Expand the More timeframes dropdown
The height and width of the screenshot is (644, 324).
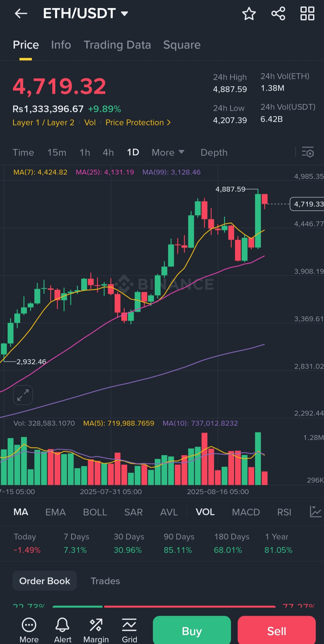[x=168, y=152]
